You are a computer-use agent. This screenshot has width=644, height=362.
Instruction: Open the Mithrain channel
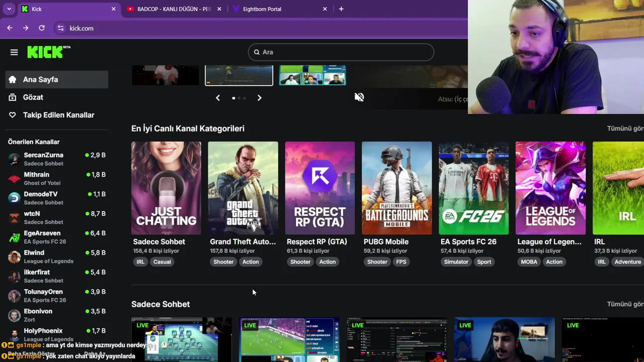[x=57, y=178]
